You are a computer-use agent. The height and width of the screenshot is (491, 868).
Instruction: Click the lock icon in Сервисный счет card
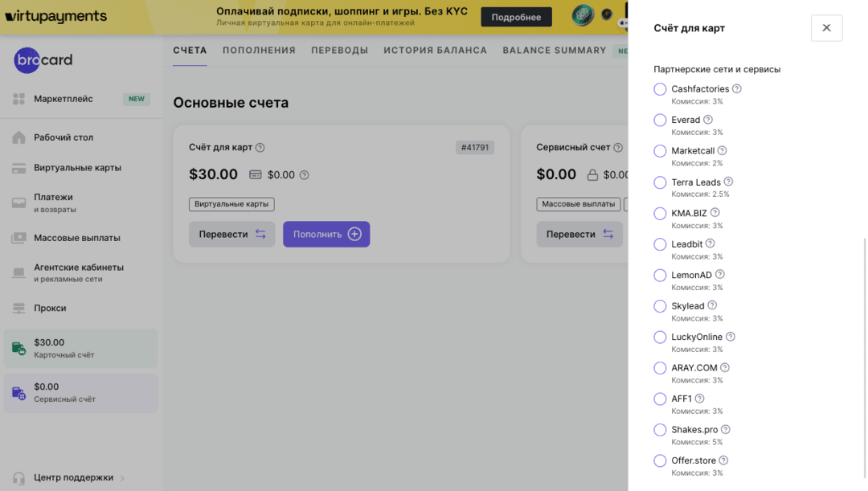pyautogui.click(x=592, y=175)
